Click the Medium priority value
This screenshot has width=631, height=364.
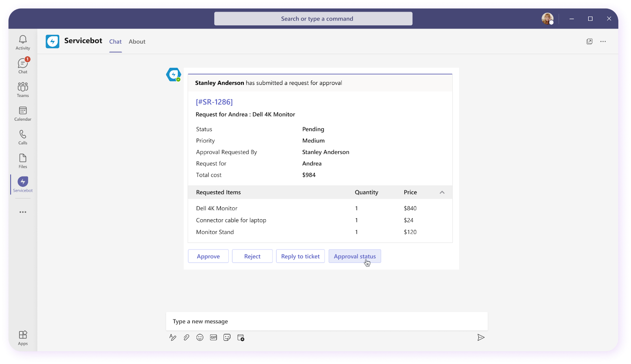tap(314, 141)
